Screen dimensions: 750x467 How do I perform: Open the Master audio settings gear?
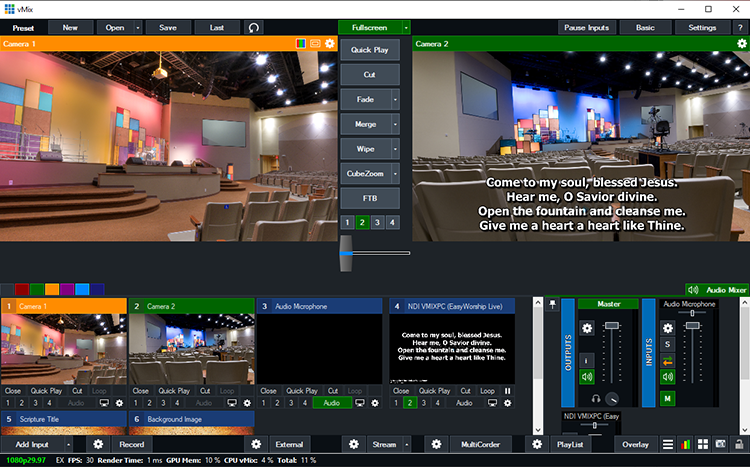tap(587, 327)
